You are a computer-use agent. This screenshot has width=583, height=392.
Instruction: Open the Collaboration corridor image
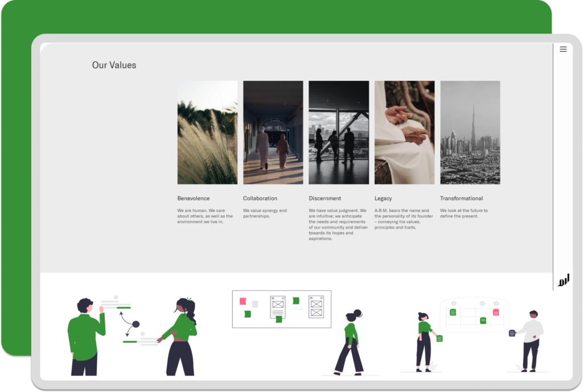[x=273, y=133]
